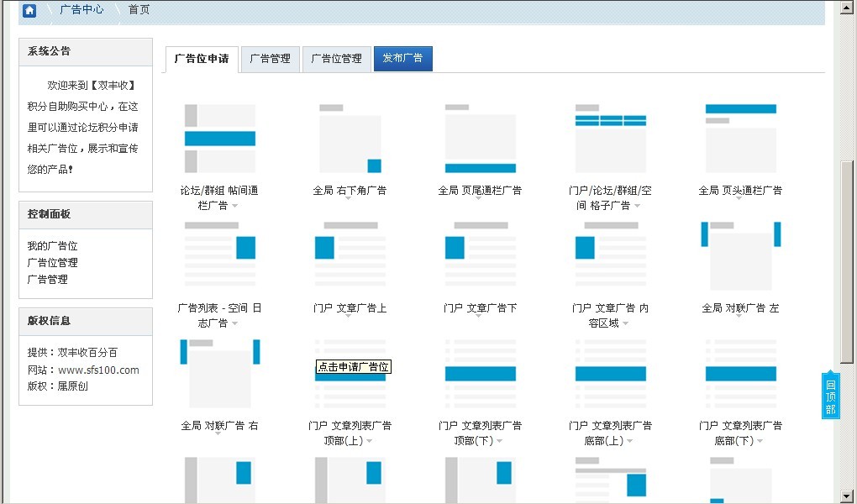Click the 发布广告 button
The width and height of the screenshot is (857, 504).
click(402, 59)
